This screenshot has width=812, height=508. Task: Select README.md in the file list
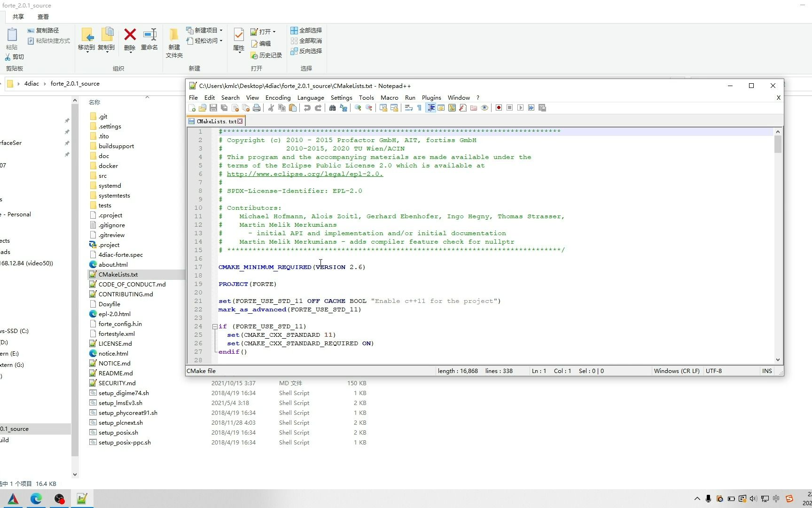[116, 373]
